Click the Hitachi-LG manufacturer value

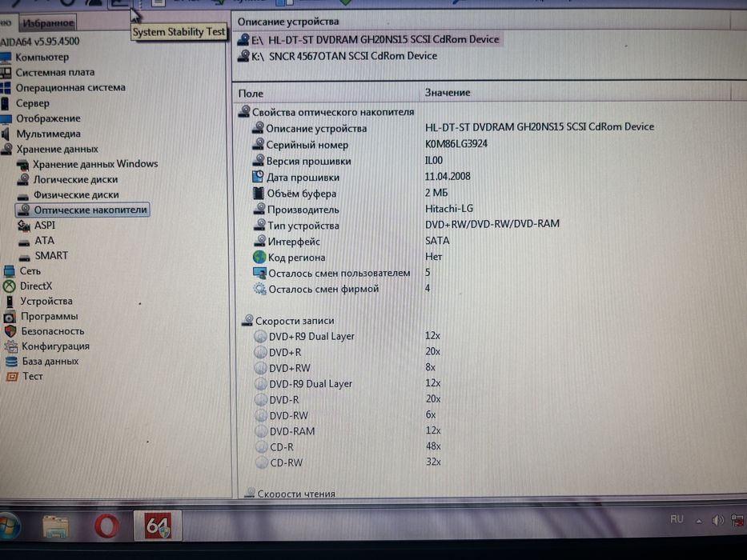449,209
